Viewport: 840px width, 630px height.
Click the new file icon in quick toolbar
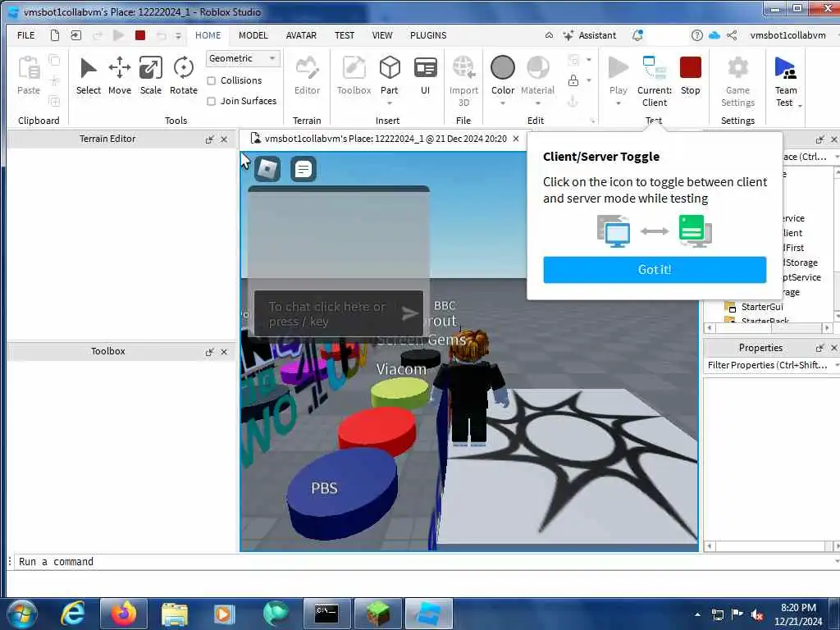(55, 35)
